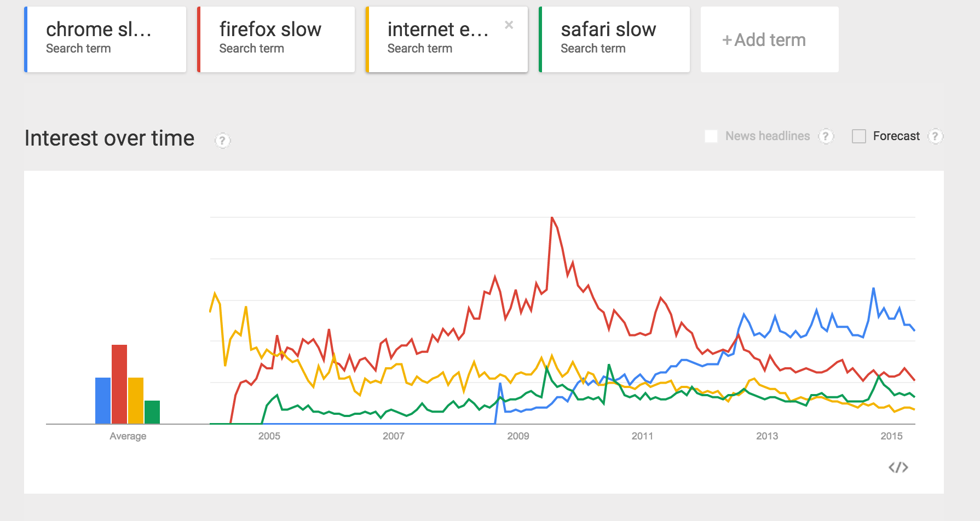980x521 pixels.
Task: Click help icon beside News headlines
Action: (x=826, y=136)
